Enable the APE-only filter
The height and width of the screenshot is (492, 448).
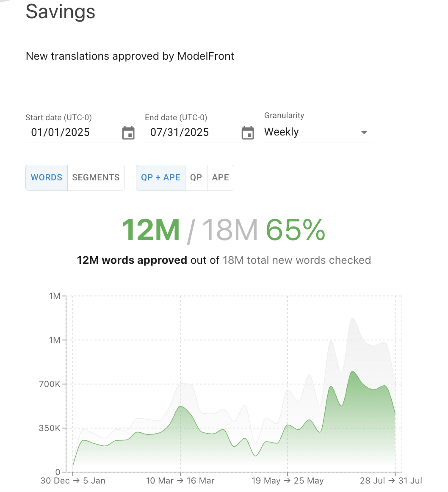(x=221, y=177)
